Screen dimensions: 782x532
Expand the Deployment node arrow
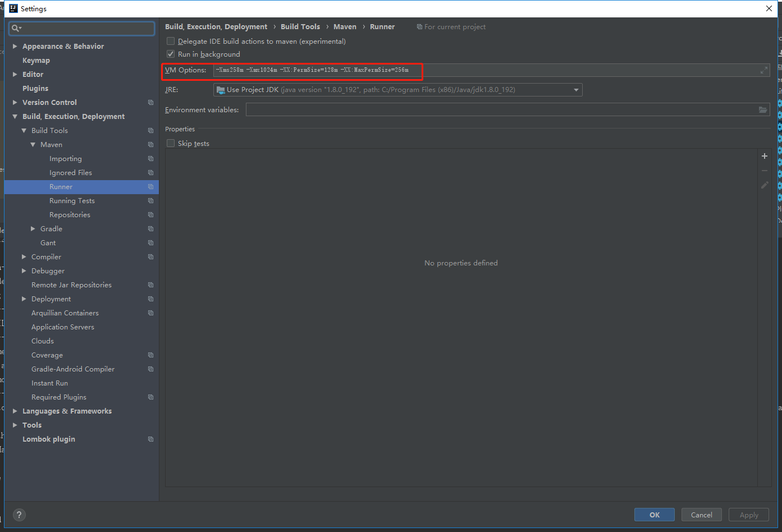click(24, 299)
